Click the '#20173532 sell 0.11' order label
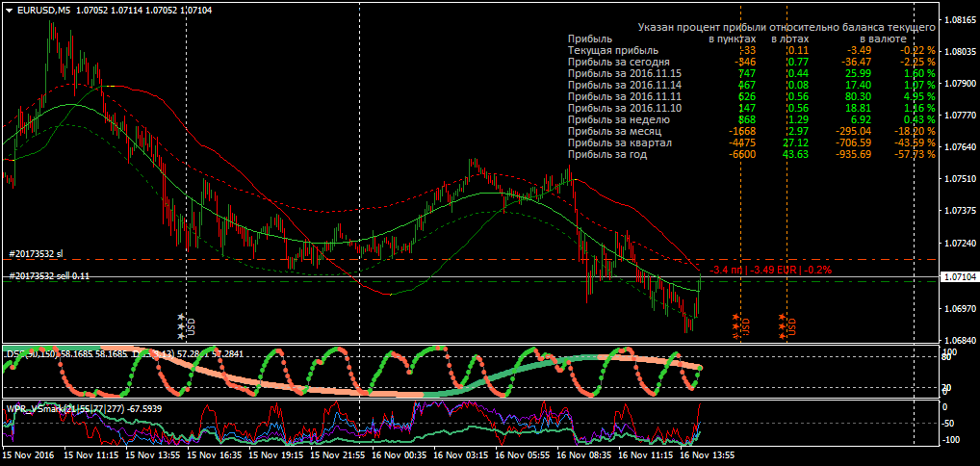Viewport: 980px width, 466px height. click(49, 275)
